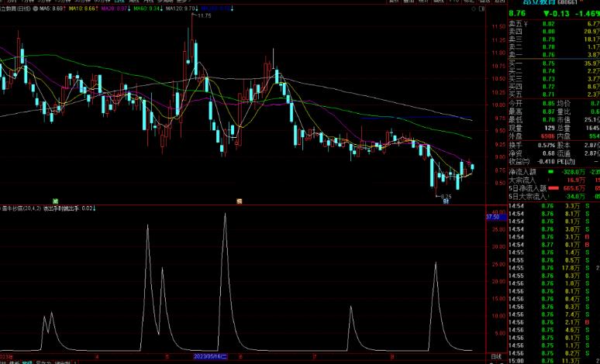600x364 pixels.
Task: Click the 换手 0.57% value
Action: 547,146
